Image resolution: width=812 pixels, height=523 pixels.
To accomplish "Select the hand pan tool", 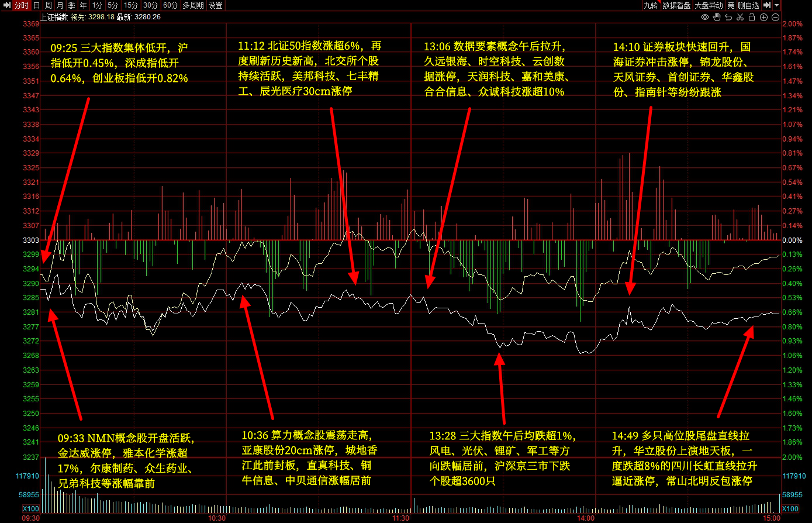I will pyautogui.click(x=717, y=17).
